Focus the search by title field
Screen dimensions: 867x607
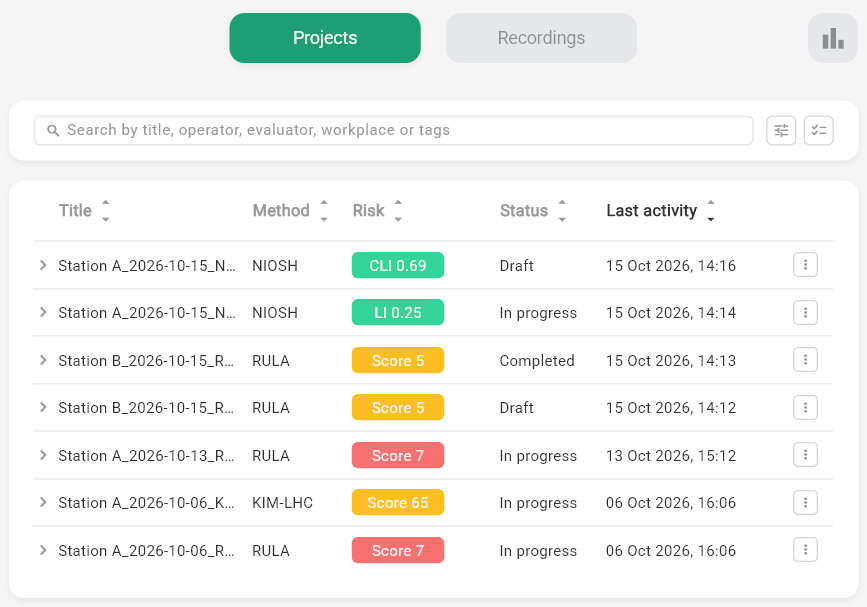coord(394,130)
